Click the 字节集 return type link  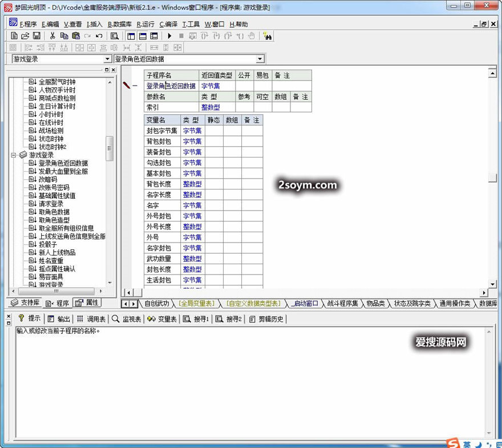point(210,86)
